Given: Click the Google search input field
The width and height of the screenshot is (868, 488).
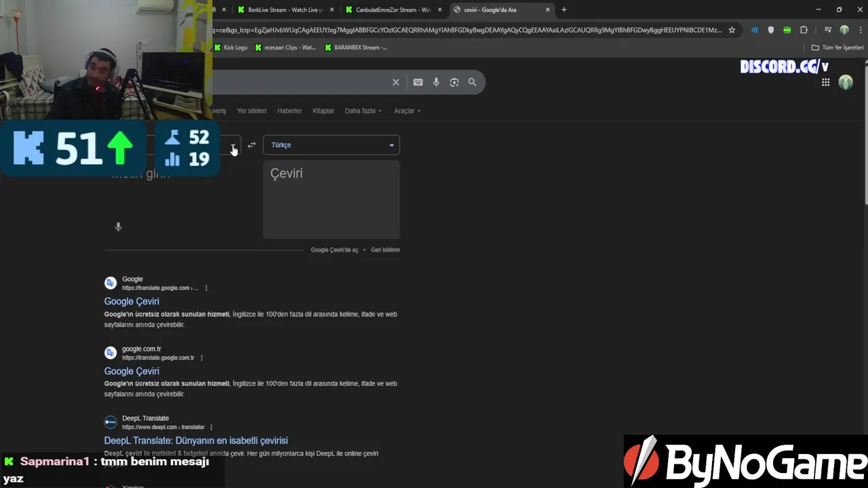Looking at the screenshot, I should pyautogui.click(x=302, y=82).
